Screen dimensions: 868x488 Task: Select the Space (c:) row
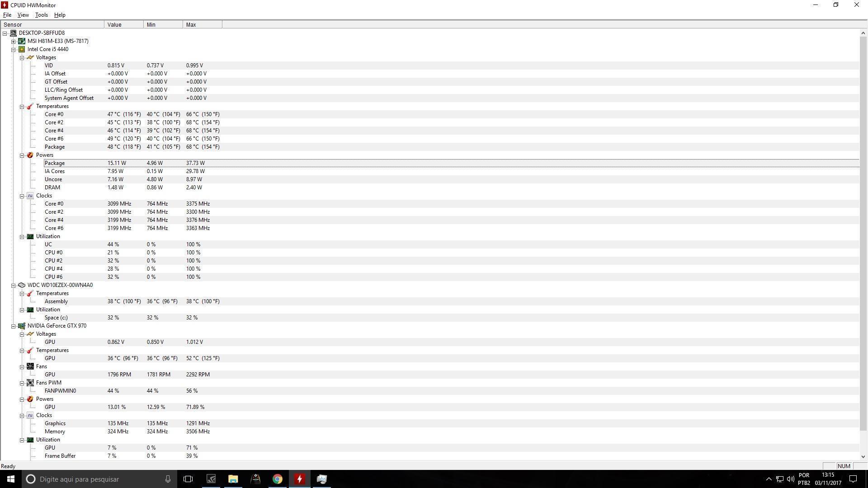tap(451, 318)
